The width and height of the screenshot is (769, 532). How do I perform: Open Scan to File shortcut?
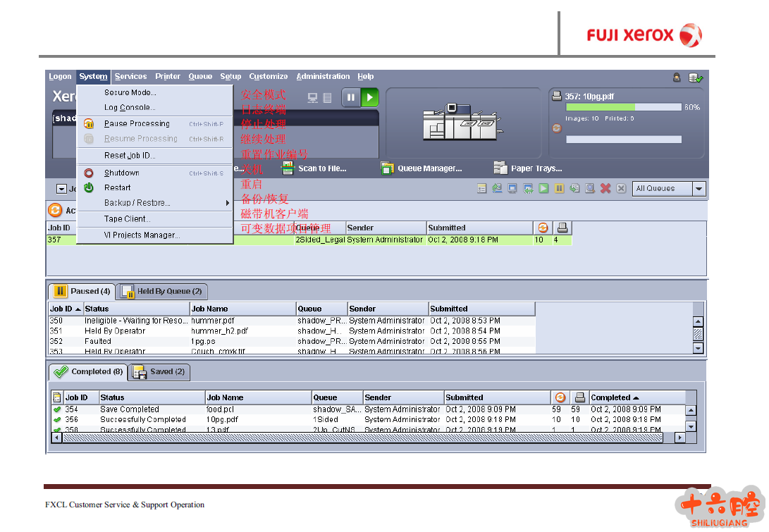[314, 168]
